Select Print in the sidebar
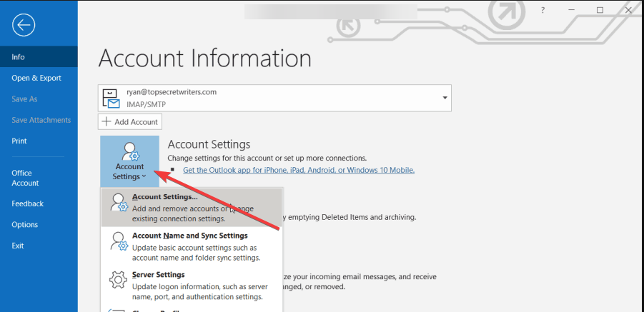The height and width of the screenshot is (312, 644). point(39,141)
